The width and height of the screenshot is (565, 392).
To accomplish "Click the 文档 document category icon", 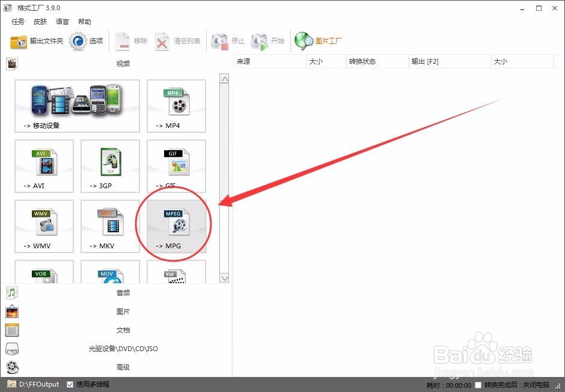I will point(12,330).
